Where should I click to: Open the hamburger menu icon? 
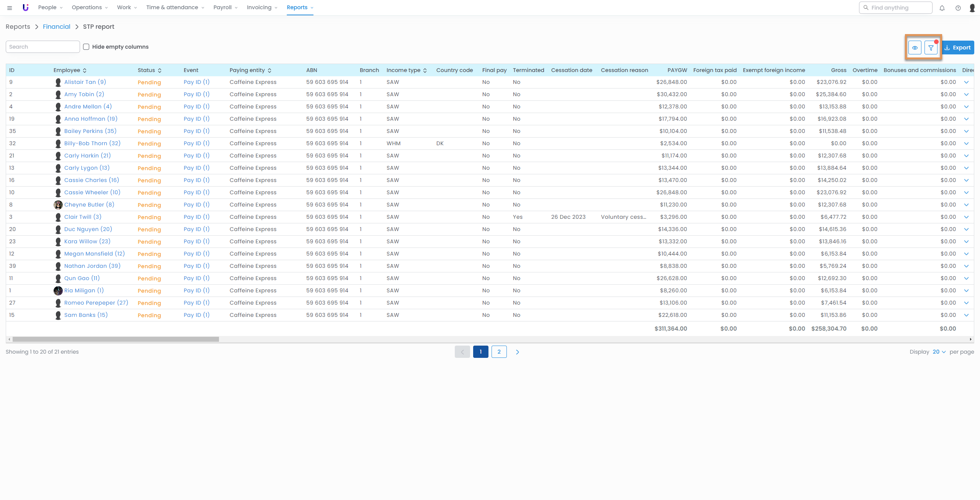10,8
